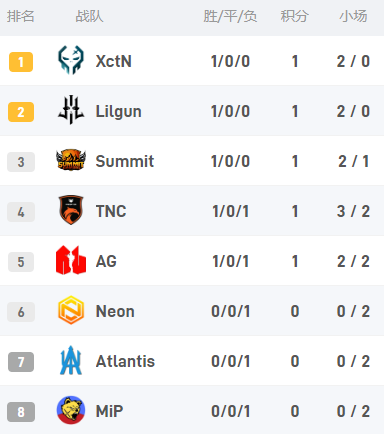The width and height of the screenshot is (384, 434).
Task: Click the 战队 column header
Action: [89, 16]
